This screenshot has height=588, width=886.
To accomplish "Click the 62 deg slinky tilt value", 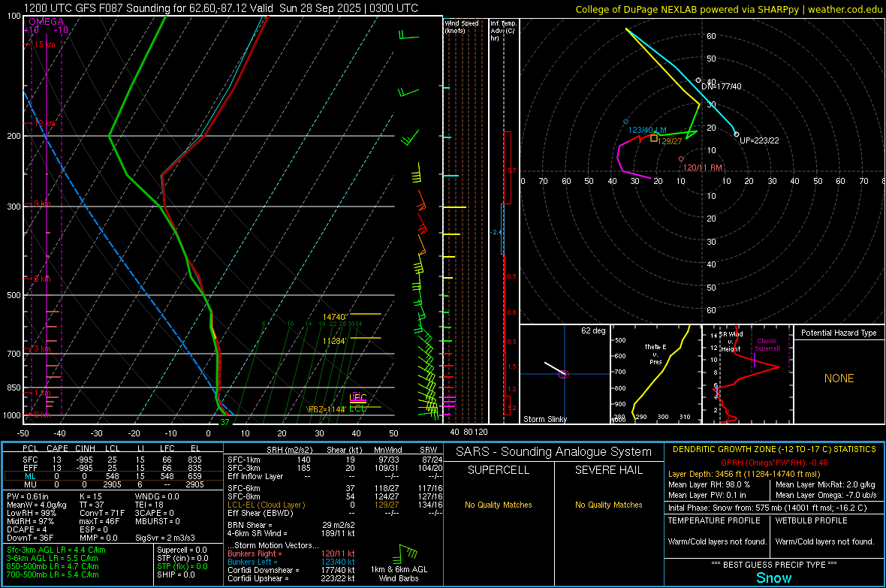I will tap(593, 330).
